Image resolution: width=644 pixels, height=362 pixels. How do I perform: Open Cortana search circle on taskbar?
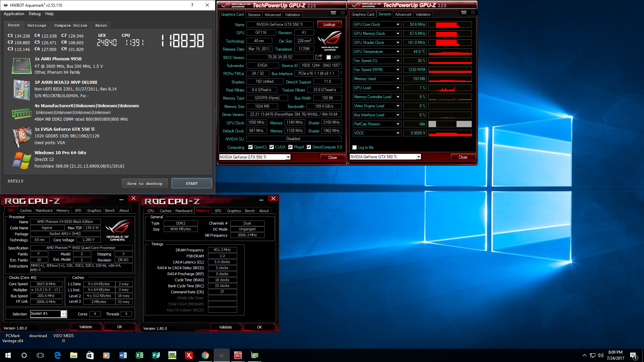click(24, 355)
